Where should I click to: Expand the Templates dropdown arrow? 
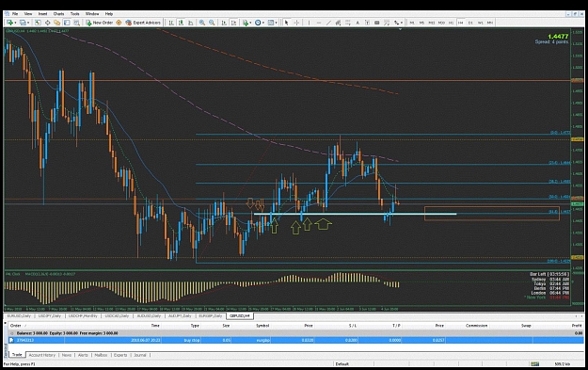[x=276, y=23]
